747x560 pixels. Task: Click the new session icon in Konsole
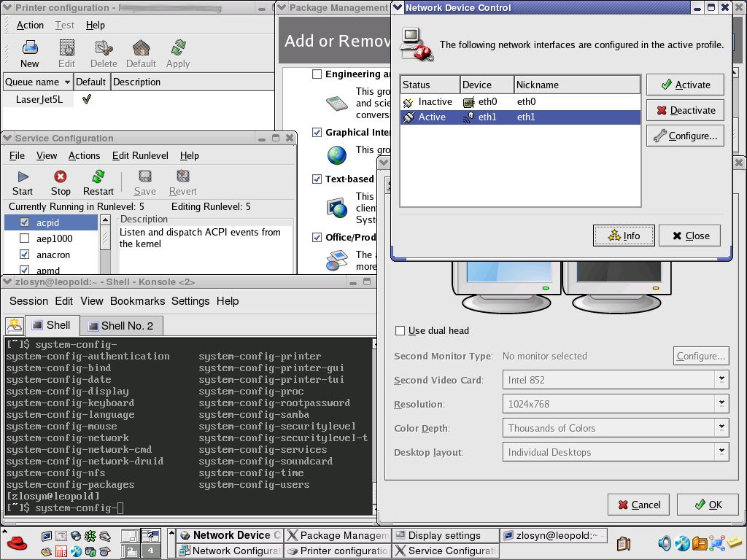pyautogui.click(x=15, y=326)
